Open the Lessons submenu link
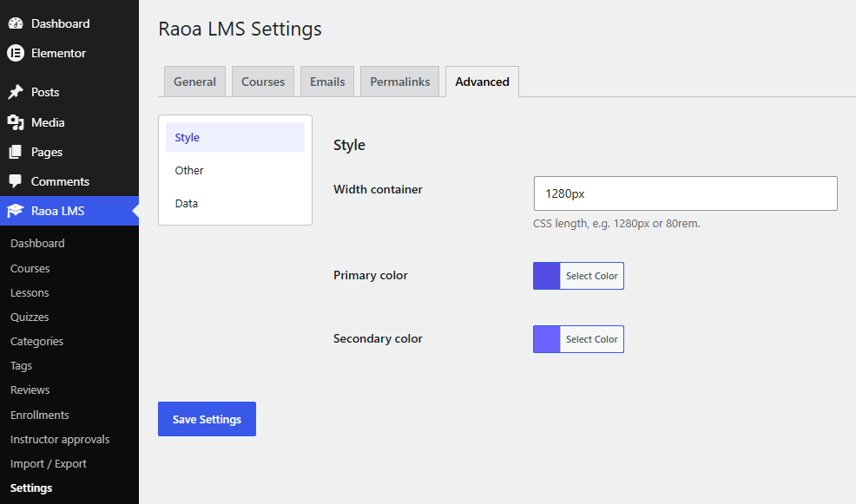Viewport: 856px width, 504px height. click(30, 293)
